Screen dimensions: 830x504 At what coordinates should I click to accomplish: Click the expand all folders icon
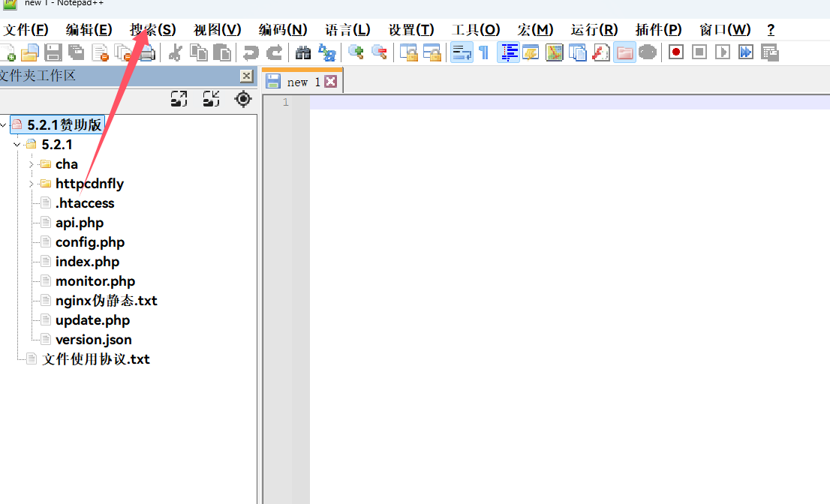coord(179,99)
